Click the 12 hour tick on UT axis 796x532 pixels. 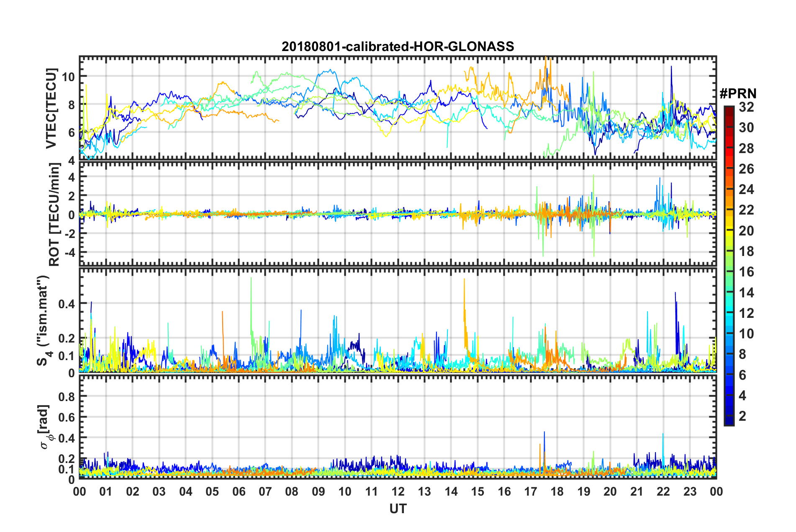[x=398, y=491]
